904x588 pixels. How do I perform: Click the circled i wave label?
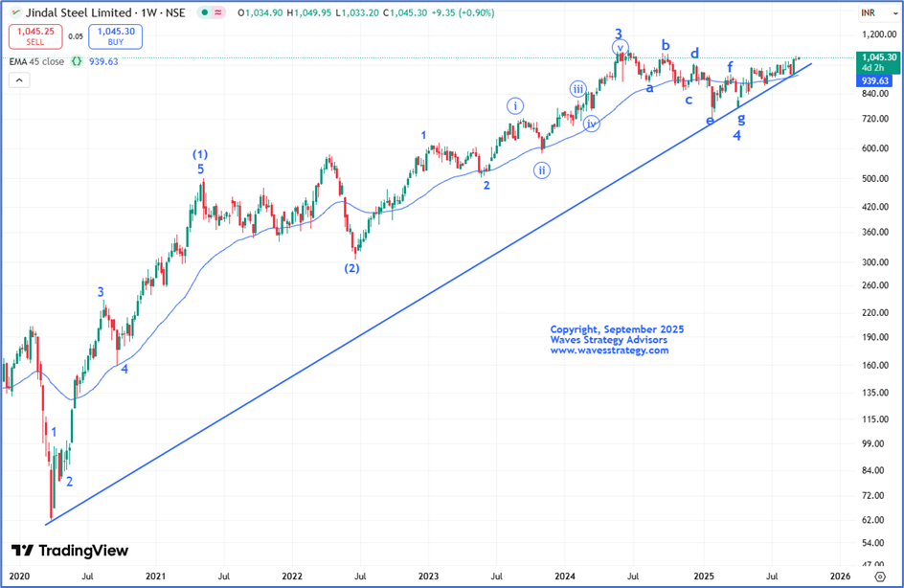click(515, 106)
